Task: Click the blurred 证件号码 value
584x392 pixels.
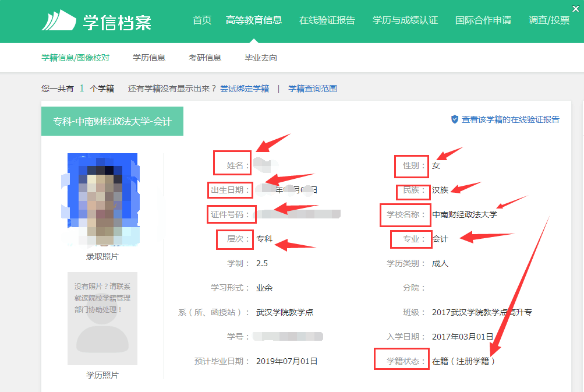Action: click(x=297, y=214)
